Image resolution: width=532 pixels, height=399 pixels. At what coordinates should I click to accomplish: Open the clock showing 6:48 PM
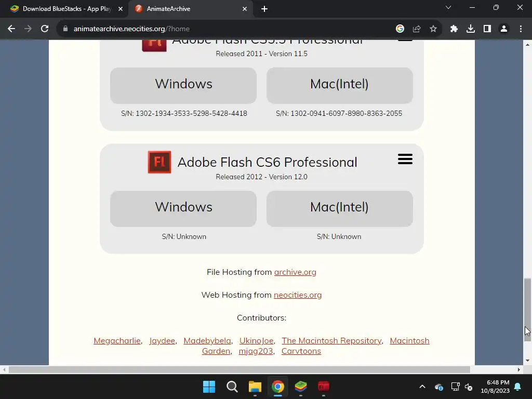pyautogui.click(x=495, y=387)
